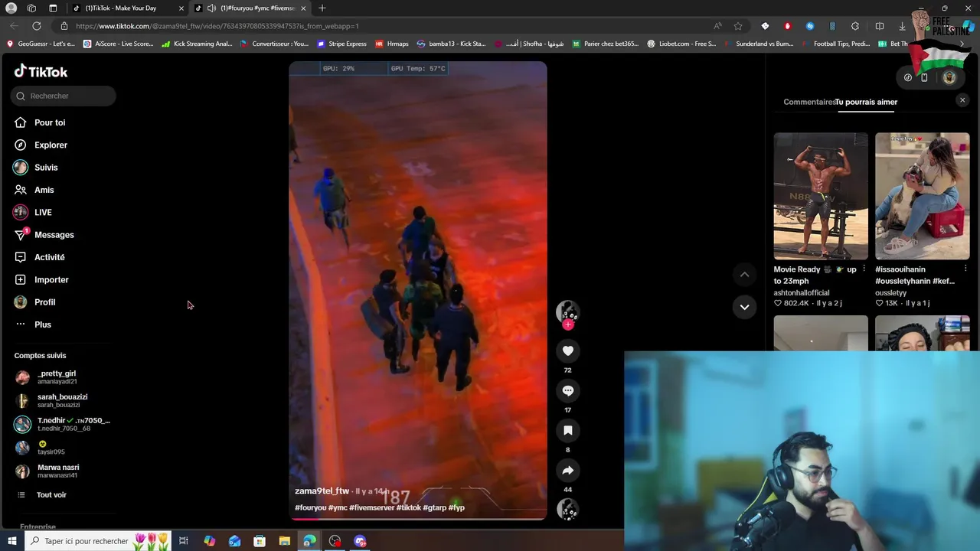Bookmark the video to favorites
The height and width of the screenshot is (551, 980).
click(x=568, y=431)
